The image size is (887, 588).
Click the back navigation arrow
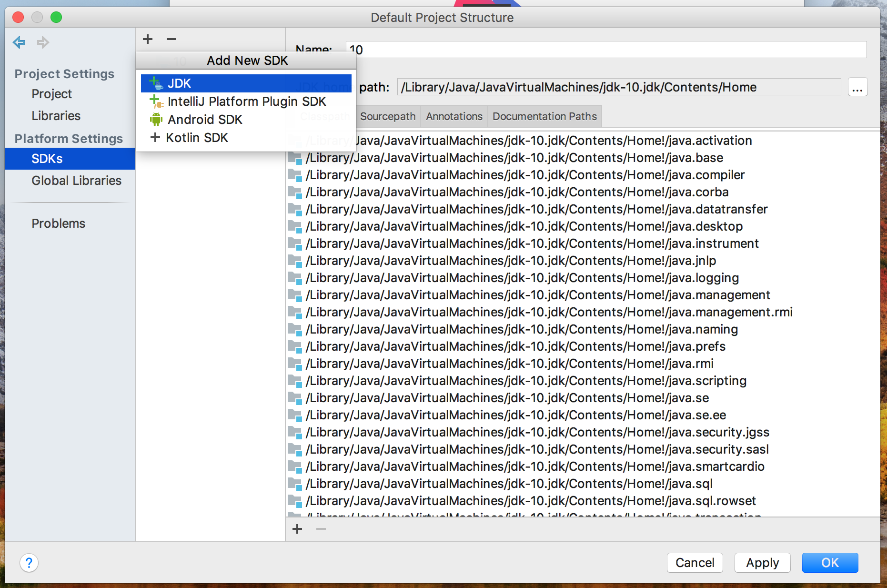(x=19, y=42)
